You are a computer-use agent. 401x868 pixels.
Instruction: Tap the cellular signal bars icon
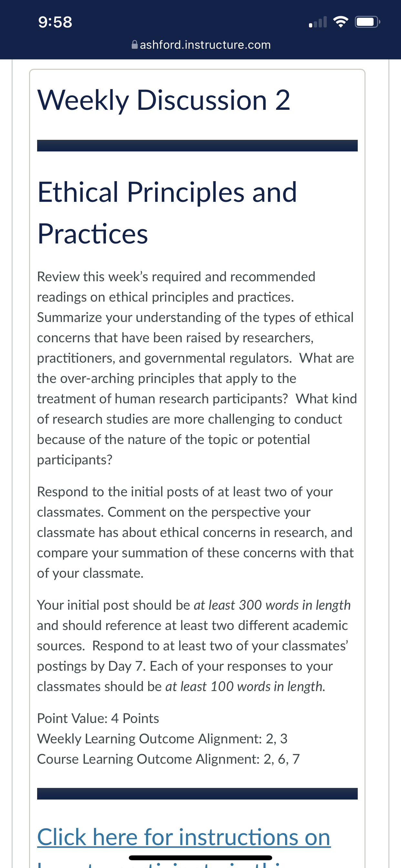[318, 22]
